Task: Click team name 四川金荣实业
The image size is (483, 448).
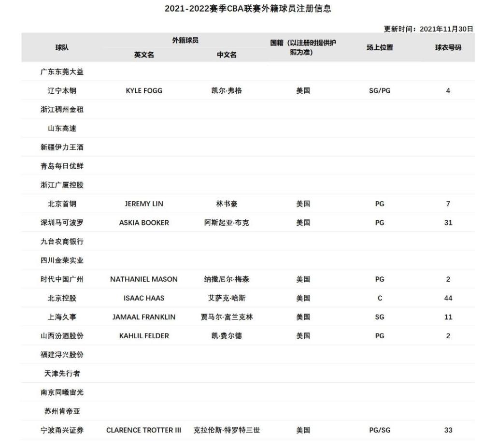Action: [x=62, y=260]
